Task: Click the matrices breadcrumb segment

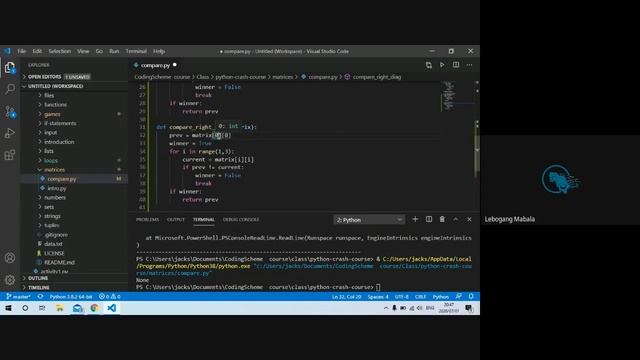Action: tap(282, 77)
